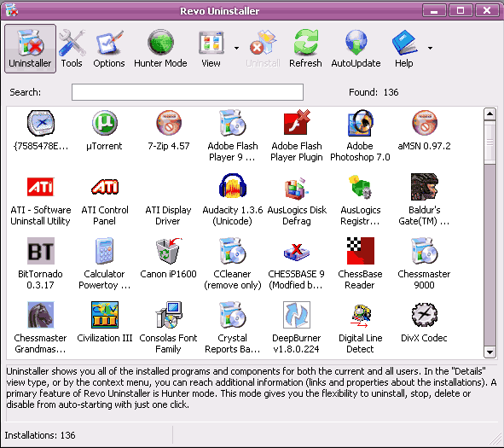This screenshot has height=448, width=504.
Task: Select Adobe Flash Player Plugin icon
Action: 297,123
